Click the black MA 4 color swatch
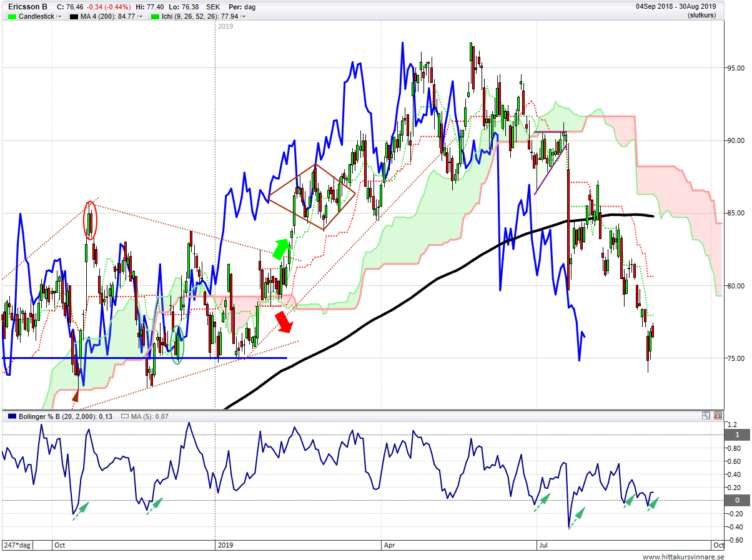Screen dimensions: 752x560 pos(74,16)
